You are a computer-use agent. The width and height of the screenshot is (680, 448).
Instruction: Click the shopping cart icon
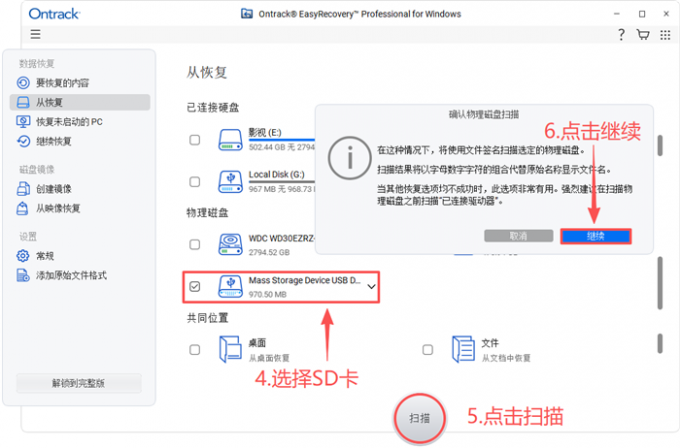point(643,34)
